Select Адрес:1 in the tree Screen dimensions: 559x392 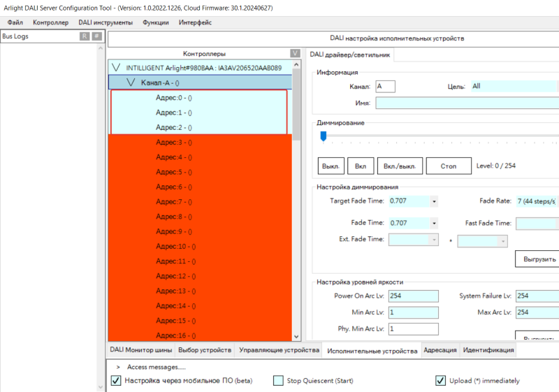(173, 112)
